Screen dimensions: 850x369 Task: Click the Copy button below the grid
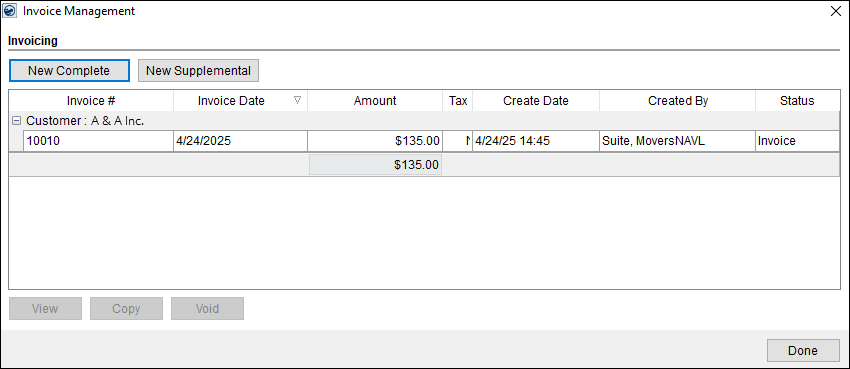tap(126, 309)
